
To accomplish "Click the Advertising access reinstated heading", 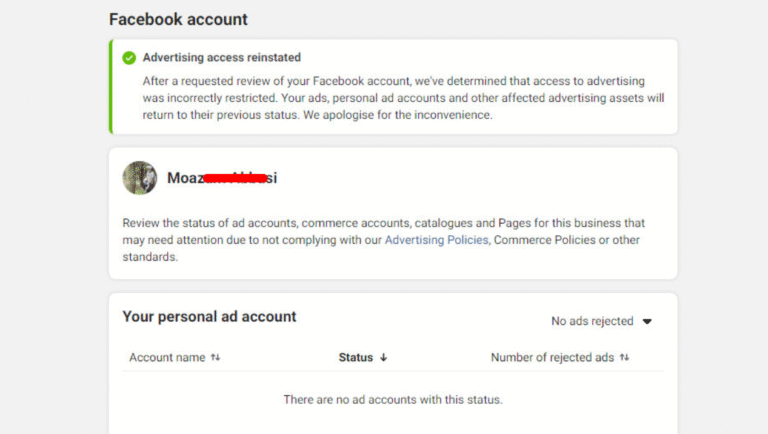I will pyautogui.click(x=222, y=57).
